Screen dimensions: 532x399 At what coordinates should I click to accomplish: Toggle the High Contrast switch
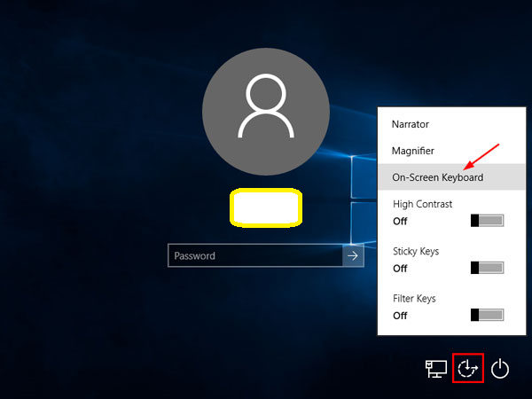tap(487, 221)
